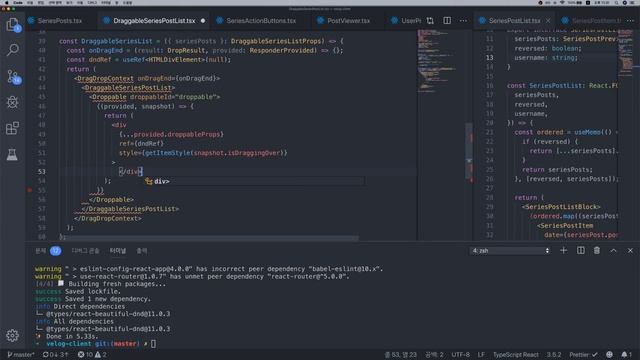Click line number 53 in gutter

[x=42, y=171]
